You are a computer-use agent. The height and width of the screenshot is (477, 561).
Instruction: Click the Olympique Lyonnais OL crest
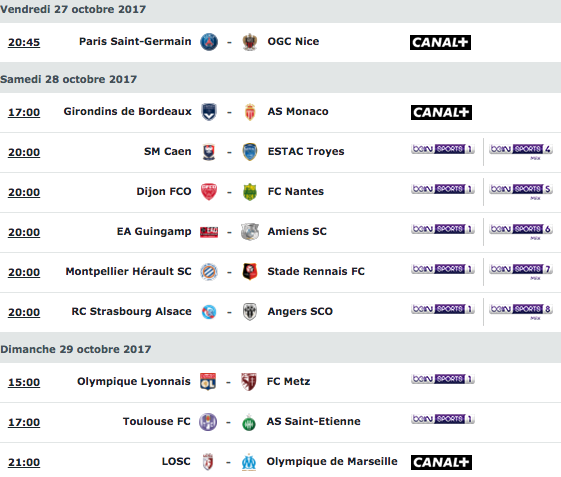coord(208,381)
